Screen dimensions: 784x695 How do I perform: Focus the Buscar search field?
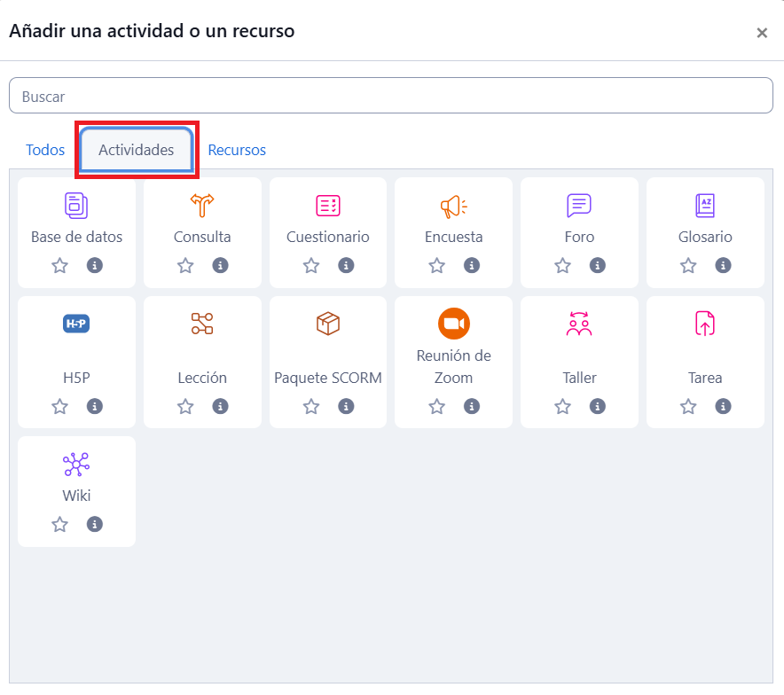pyautogui.click(x=390, y=96)
